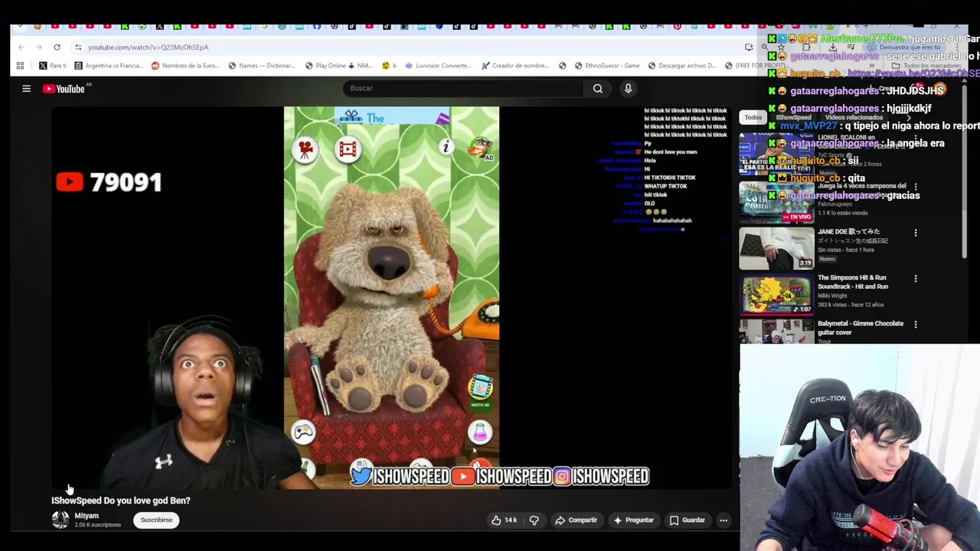Open the Mityam channel avatar

coord(60,520)
